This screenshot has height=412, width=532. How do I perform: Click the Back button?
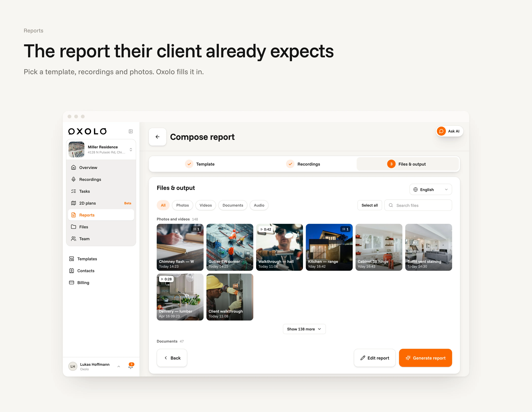pos(172,358)
